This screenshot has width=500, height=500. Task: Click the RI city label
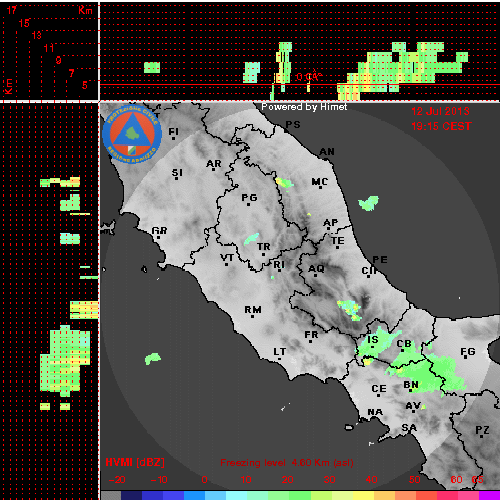point(279,264)
